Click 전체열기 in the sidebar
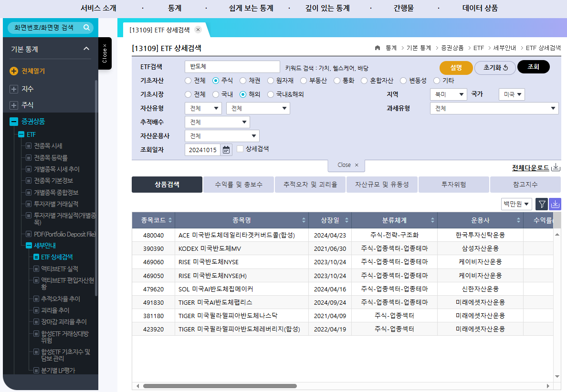This screenshot has height=392, width=567. click(x=33, y=71)
